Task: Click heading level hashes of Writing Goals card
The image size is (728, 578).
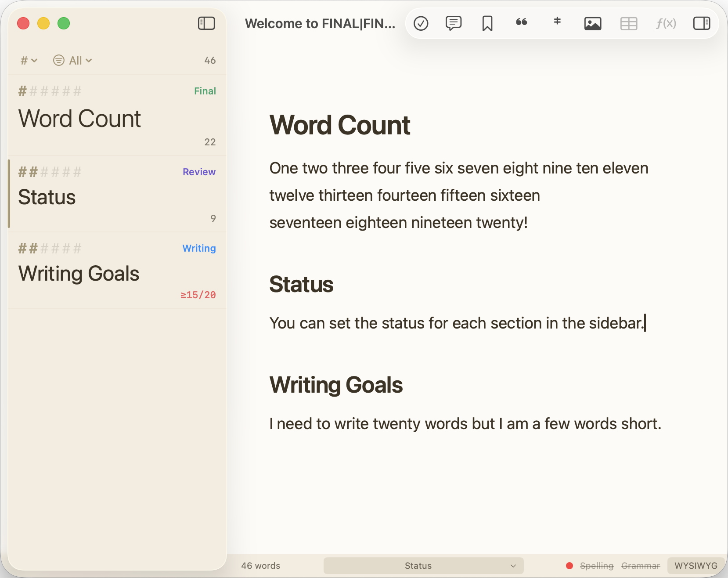Action: [50, 249]
